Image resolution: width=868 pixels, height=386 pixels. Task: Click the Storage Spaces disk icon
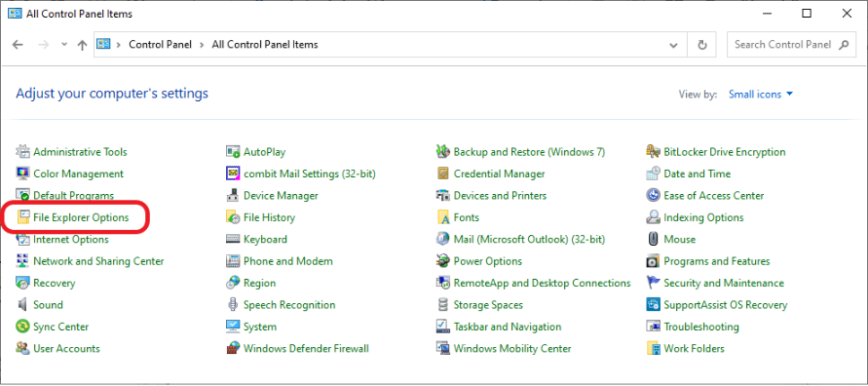(x=442, y=304)
